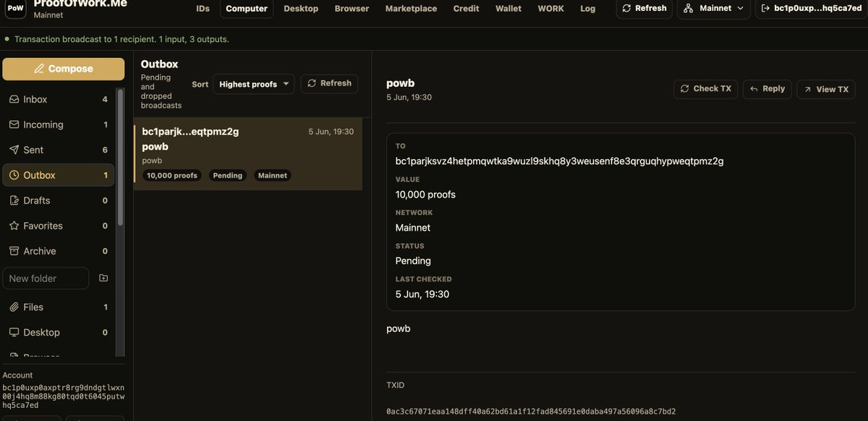
Task: Click the top bar Refresh button
Action: click(x=644, y=9)
